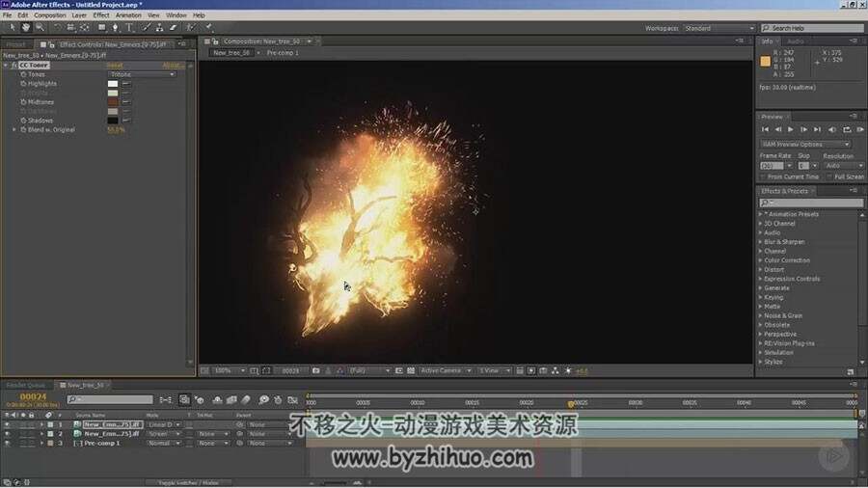
Task: Select the Rotation tool
Action: pos(58,27)
